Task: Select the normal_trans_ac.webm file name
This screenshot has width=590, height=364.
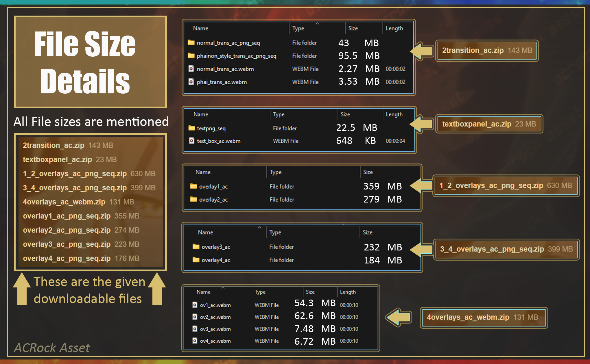Action: tap(225, 69)
